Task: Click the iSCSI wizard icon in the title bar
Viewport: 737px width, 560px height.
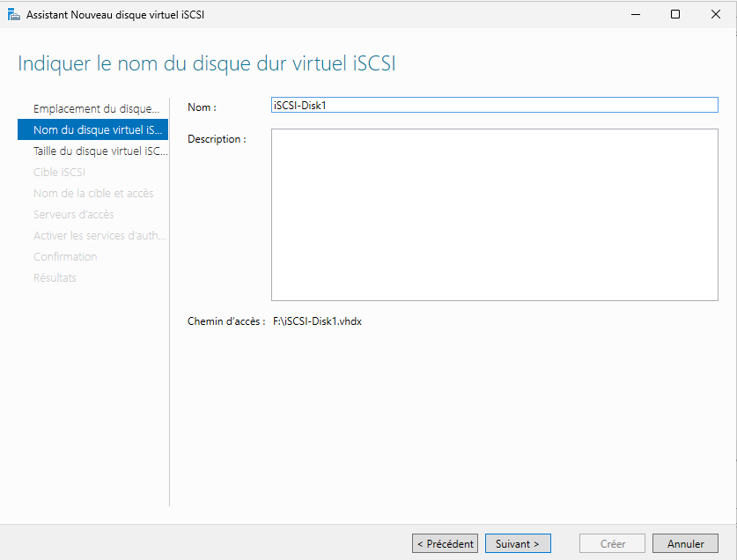Action: [x=14, y=14]
